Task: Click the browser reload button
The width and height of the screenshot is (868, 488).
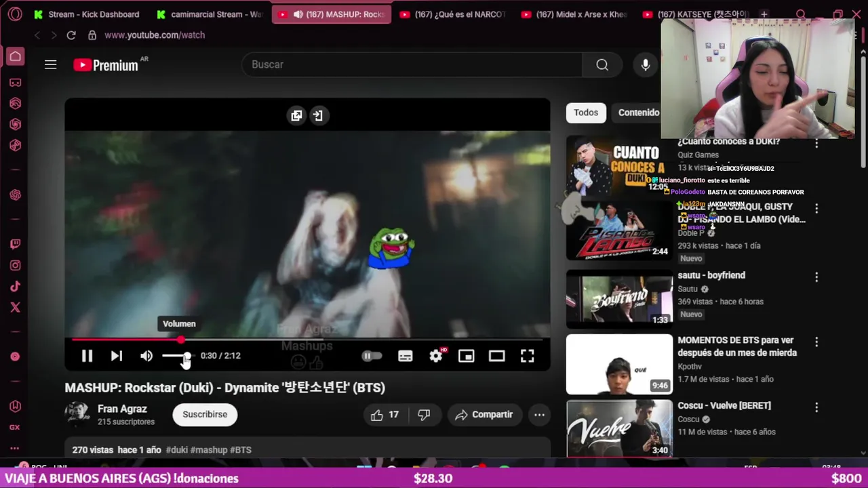Action: coord(71,35)
